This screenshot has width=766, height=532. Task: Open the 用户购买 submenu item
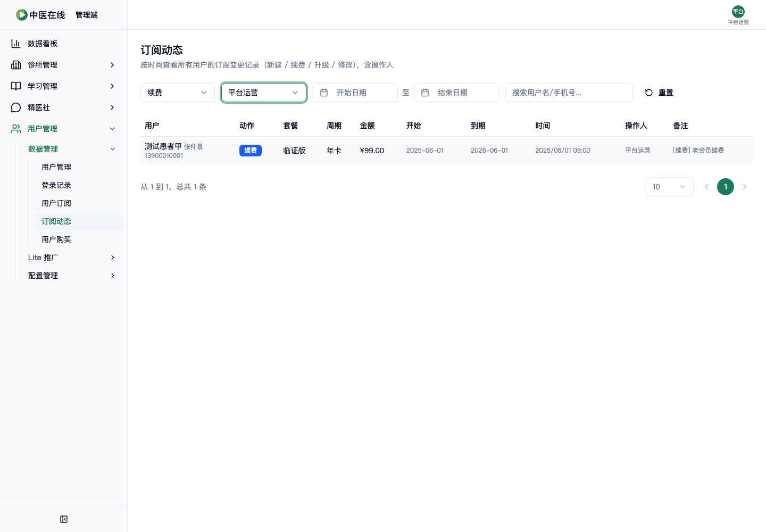click(79, 239)
